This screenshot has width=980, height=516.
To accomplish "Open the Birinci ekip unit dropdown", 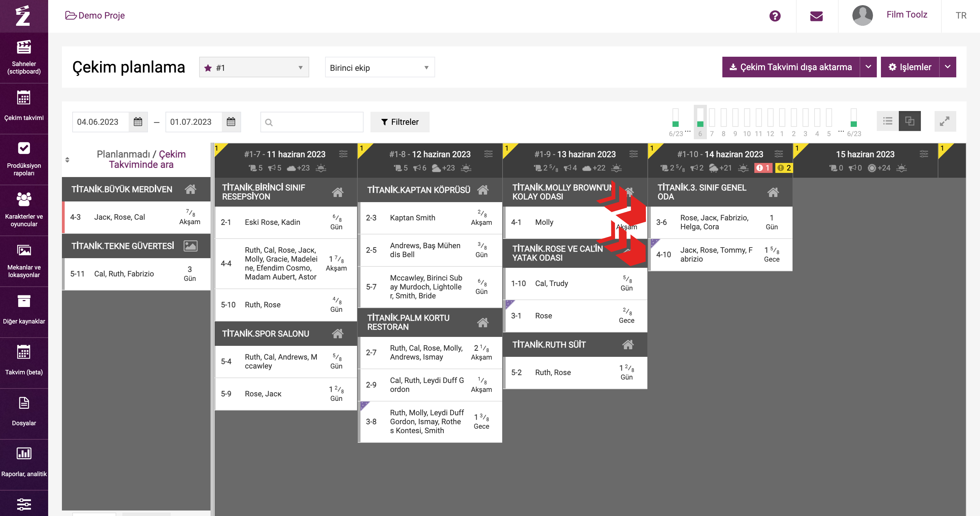I will (x=380, y=68).
